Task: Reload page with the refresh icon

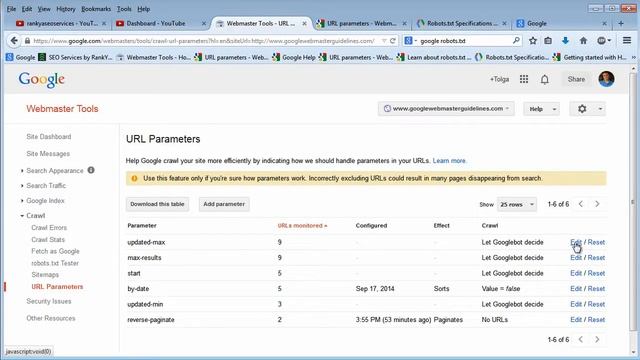Action: tap(393, 40)
